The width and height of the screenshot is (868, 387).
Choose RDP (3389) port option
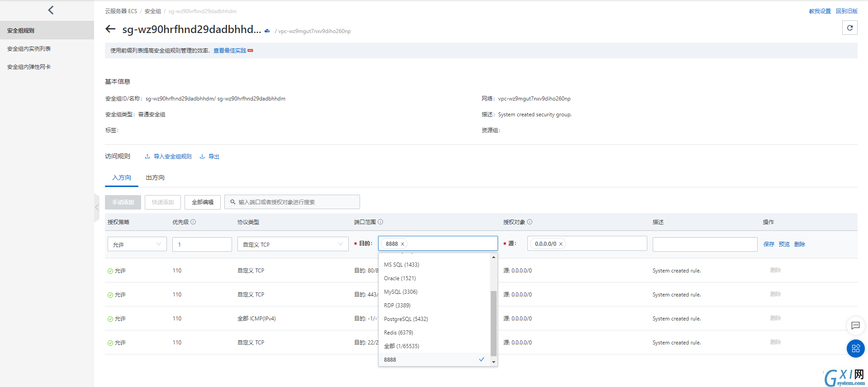[434, 306]
